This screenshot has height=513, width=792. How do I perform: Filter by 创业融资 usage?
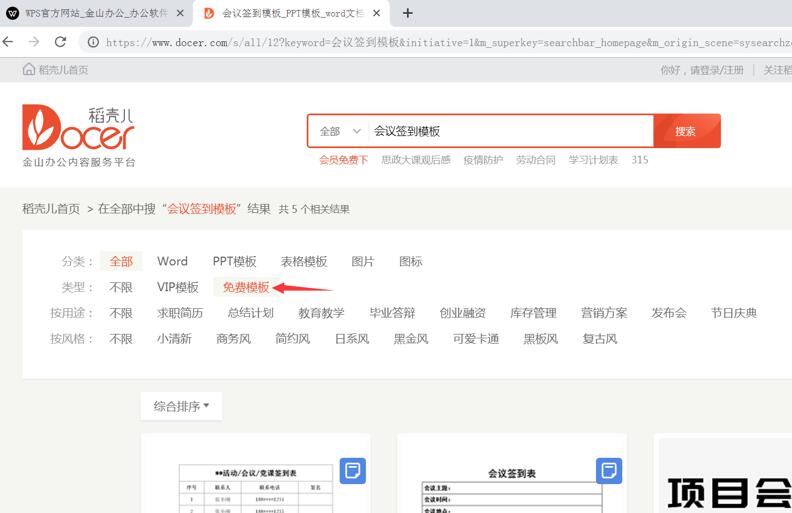[463, 313]
